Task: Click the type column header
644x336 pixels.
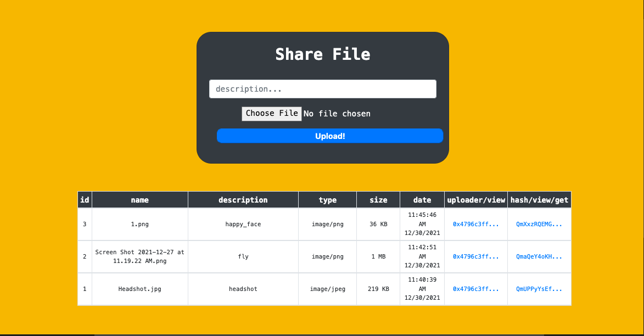Action: (x=327, y=200)
